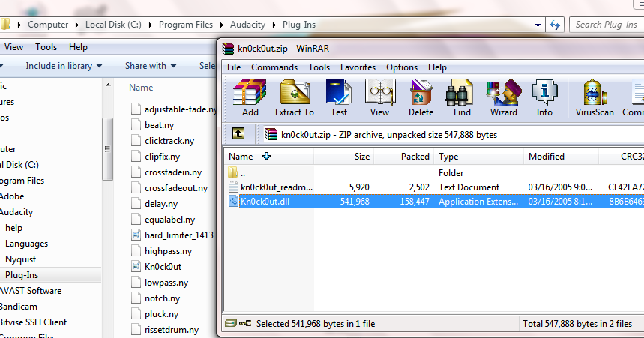644x338 pixels.
Task: Click the Explorer navigation pane scrollbar thumb
Action: [x=108, y=149]
